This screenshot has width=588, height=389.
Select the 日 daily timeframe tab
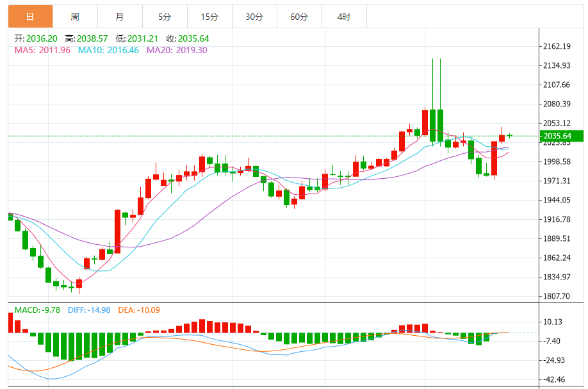tap(30, 17)
